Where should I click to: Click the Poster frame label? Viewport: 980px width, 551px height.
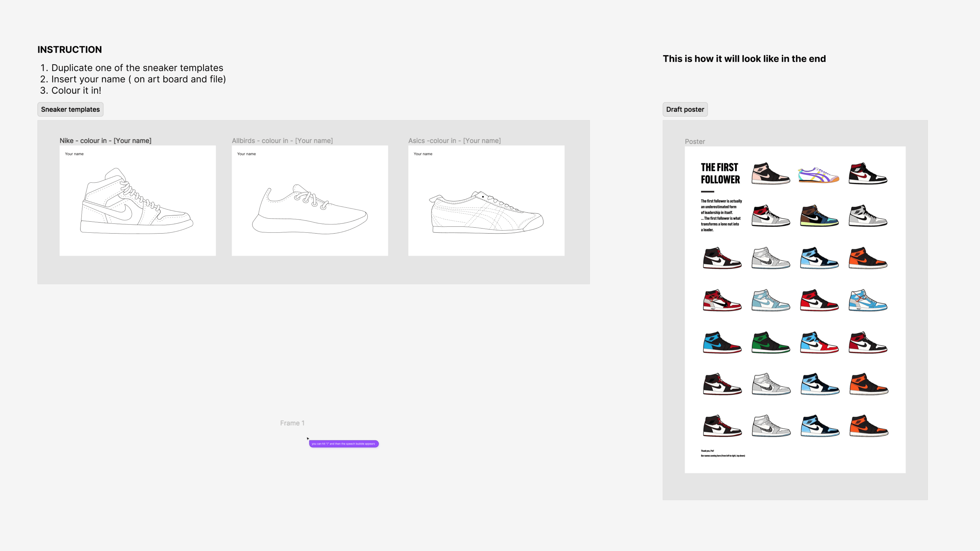[695, 142]
